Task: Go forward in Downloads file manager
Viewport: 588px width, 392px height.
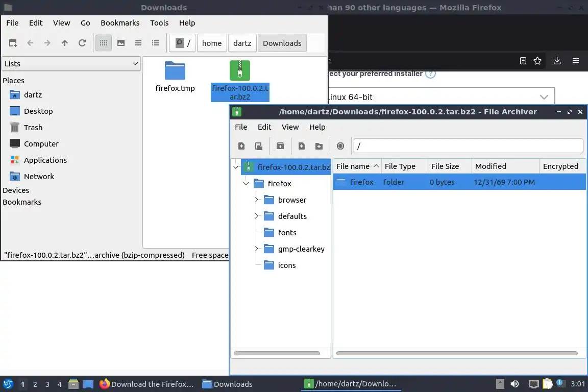Action: tap(47, 43)
